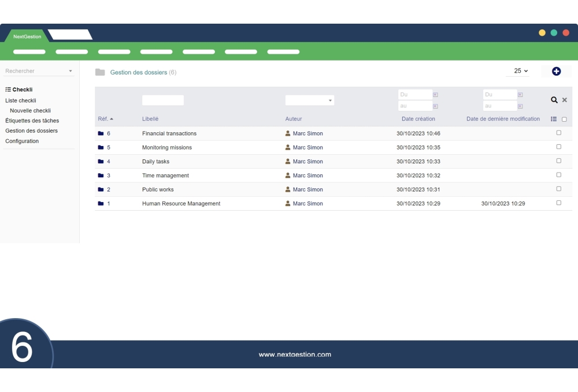Select 'Étiquettes des tâches' in sidebar
The height and width of the screenshot is (392, 578).
click(31, 121)
